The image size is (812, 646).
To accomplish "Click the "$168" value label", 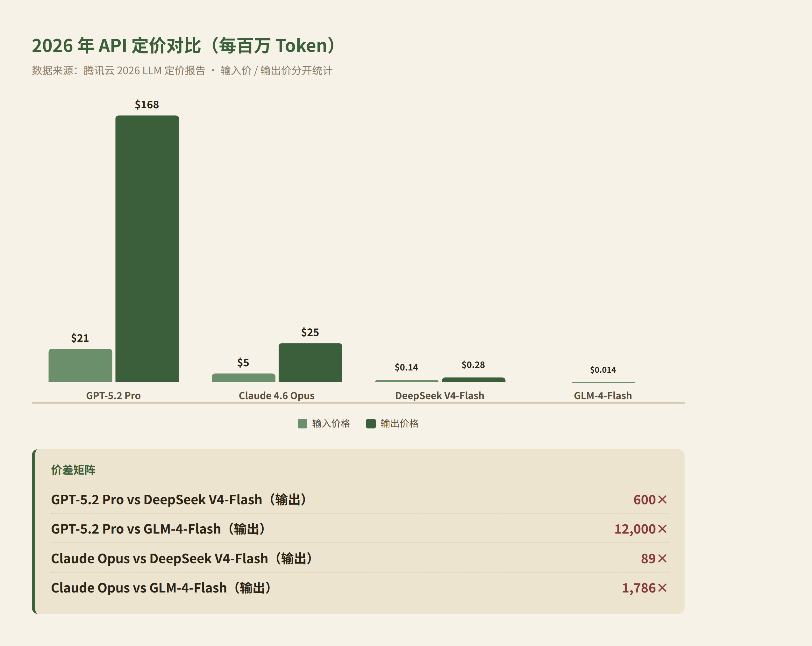I will [147, 104].
